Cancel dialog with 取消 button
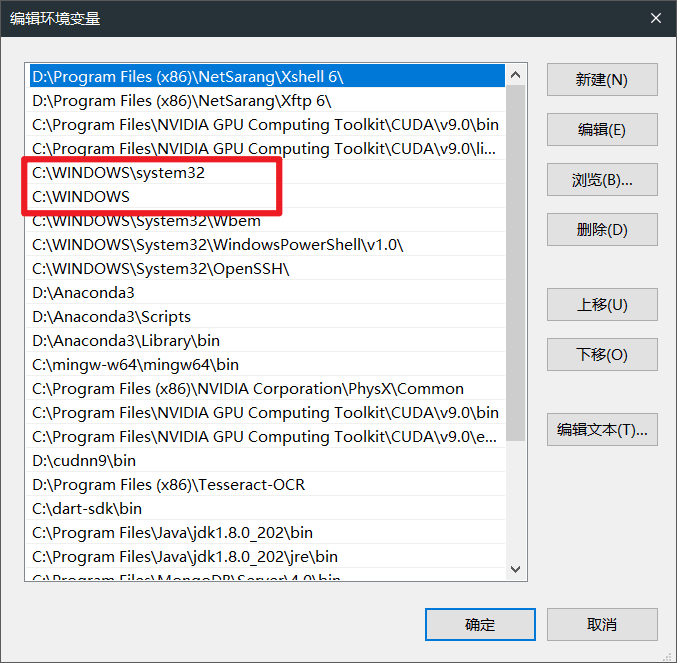This screenshot has width=677, height=663. [602, 624]
